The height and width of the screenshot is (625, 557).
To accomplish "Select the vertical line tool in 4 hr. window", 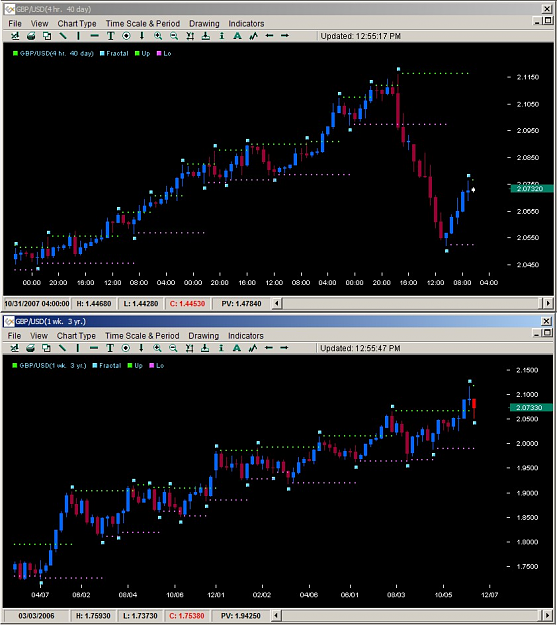I will coord(79,36).
